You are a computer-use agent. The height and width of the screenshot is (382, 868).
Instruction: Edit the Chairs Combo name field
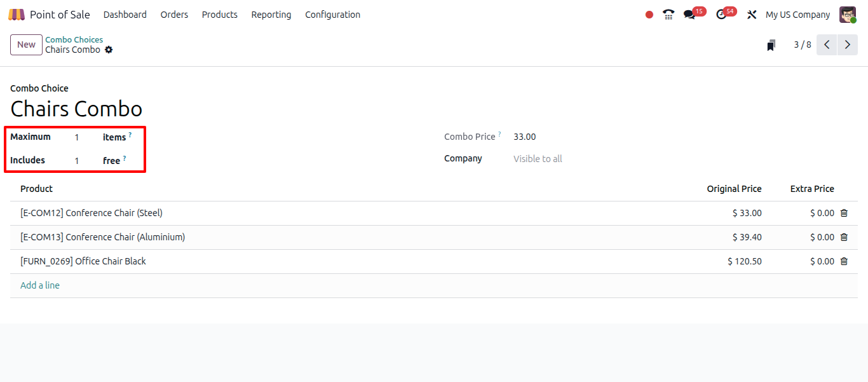(76, 109)
